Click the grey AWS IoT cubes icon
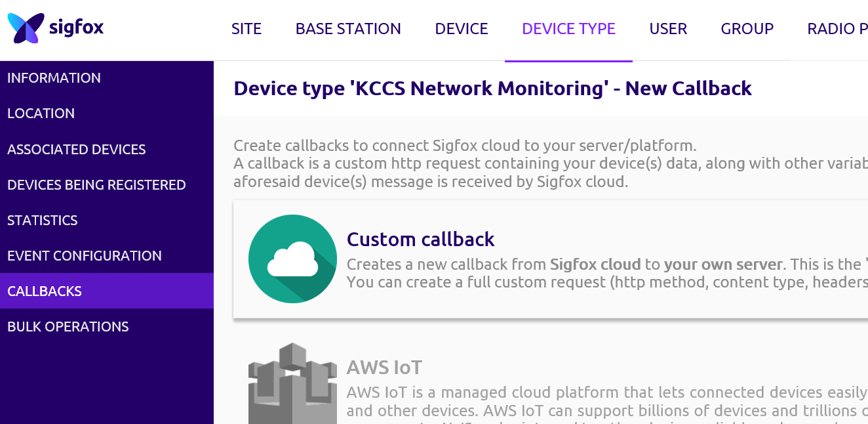The image size is (868, 424). [x=292, y=383]
